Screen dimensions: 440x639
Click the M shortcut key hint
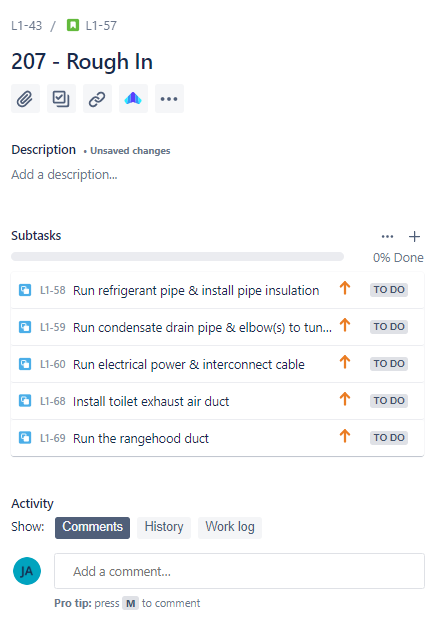(x=131, y=603)
